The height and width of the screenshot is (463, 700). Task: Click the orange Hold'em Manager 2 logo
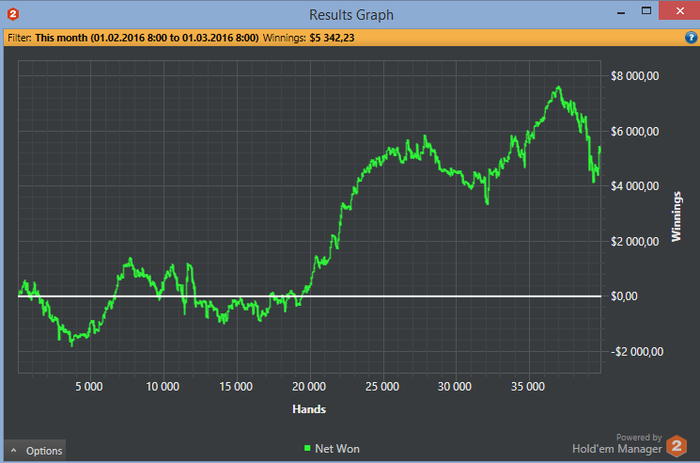(x=676, y=446)
